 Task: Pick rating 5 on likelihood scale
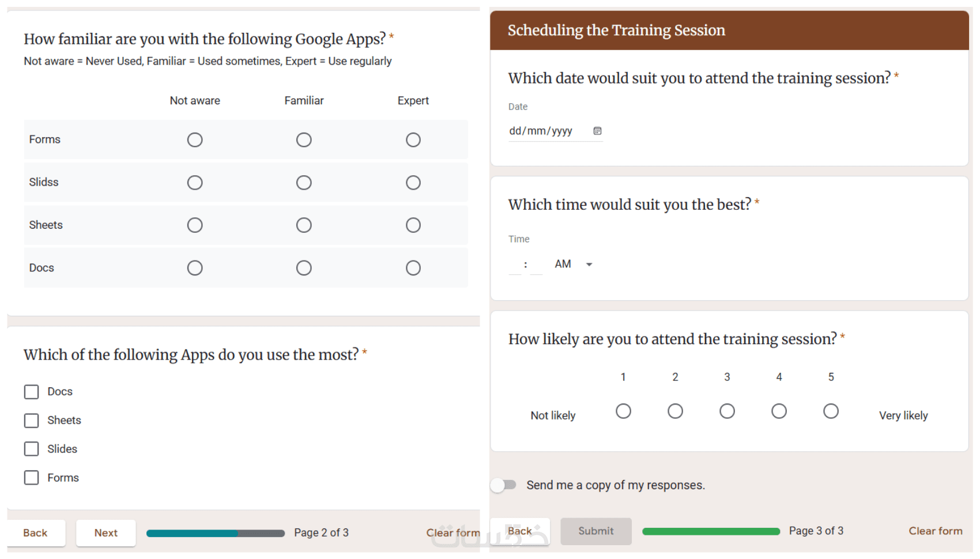click(x=831, y=411)
